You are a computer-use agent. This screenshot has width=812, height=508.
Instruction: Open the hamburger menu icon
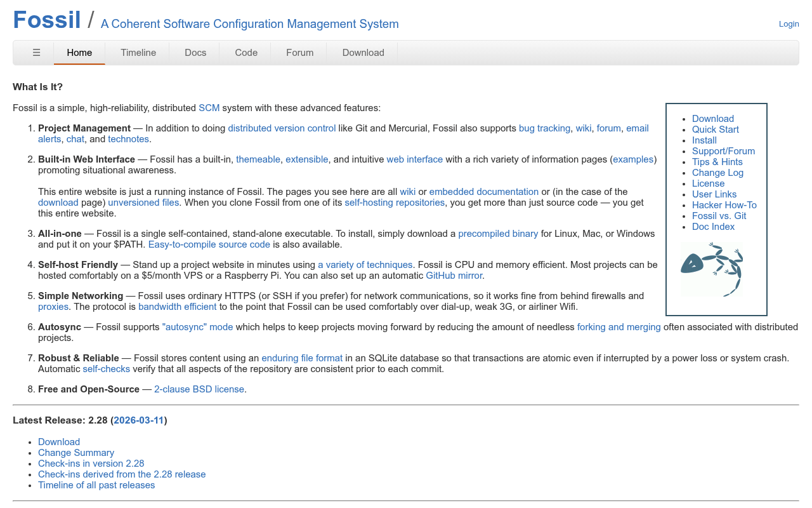point(36,53)
